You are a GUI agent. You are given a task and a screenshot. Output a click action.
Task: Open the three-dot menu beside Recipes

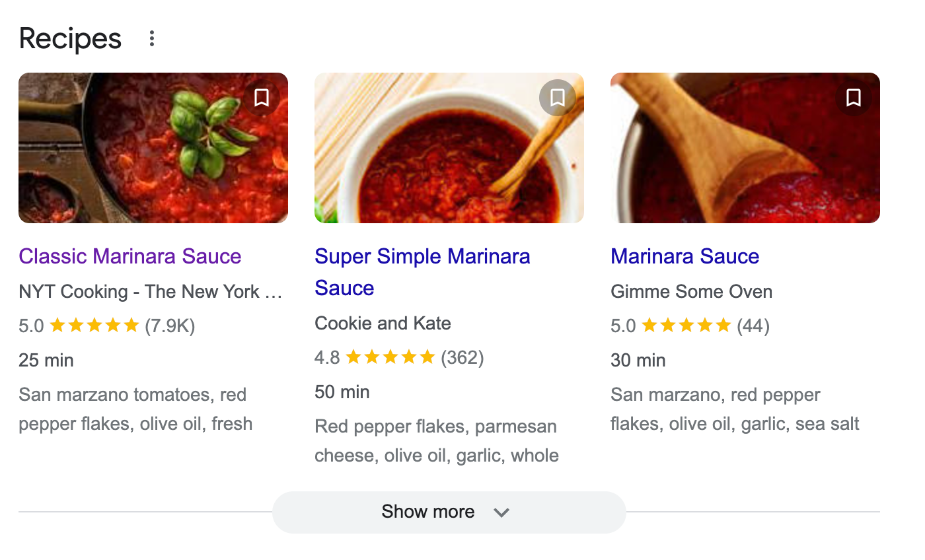(152, 39)
